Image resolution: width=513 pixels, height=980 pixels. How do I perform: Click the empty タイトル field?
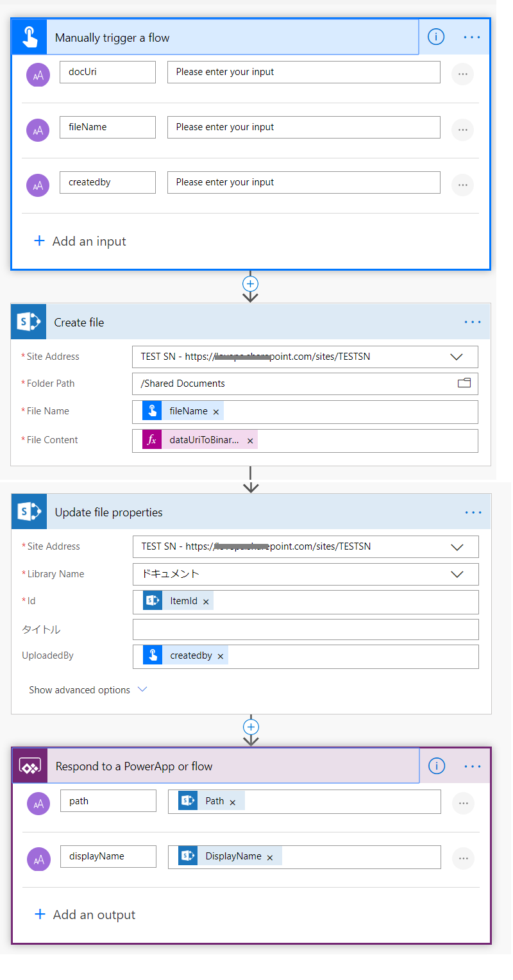click(306, 629)
